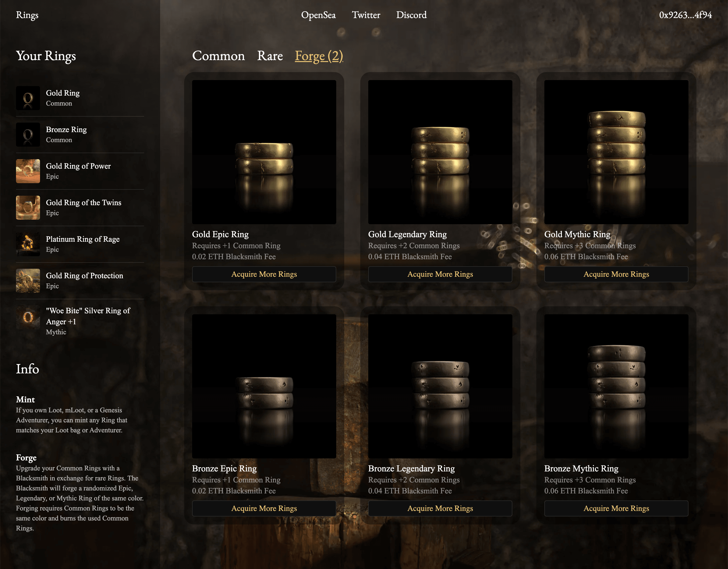The height and width of the screenshot is (569, 728).
Task: Click the Gold Epic Ring title
Action: pos(220,234)
